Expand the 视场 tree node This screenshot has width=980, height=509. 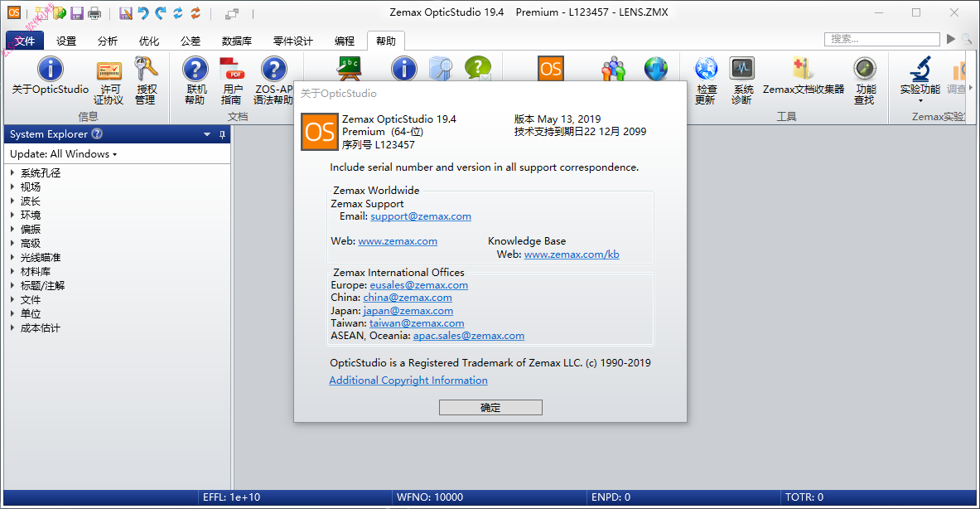[12, 187]
